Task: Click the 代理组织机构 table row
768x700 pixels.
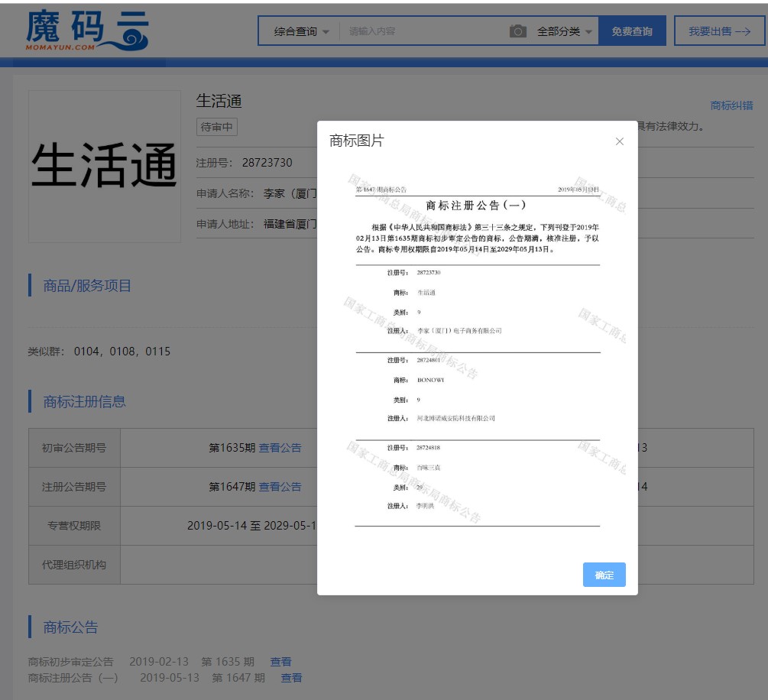Action: [74, 564]
